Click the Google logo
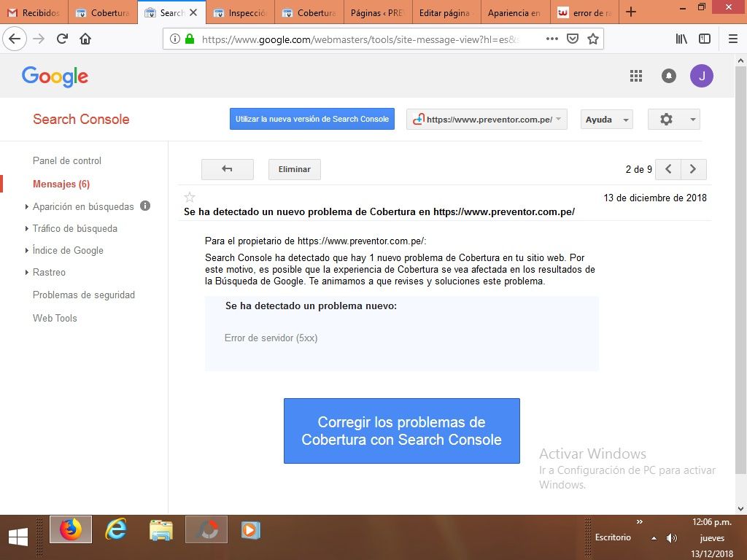Viewport: 747px width, 560px height. 55,76
